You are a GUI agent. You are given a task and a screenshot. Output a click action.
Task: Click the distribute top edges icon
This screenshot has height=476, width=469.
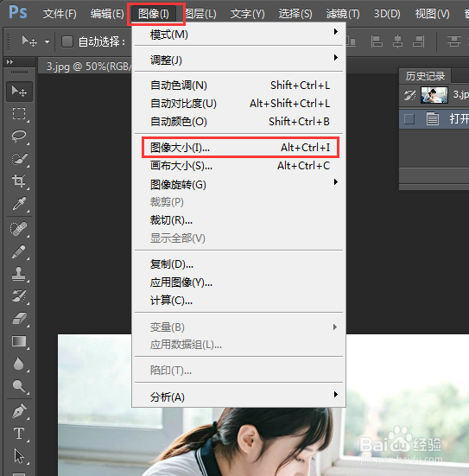tap(454, 41)
